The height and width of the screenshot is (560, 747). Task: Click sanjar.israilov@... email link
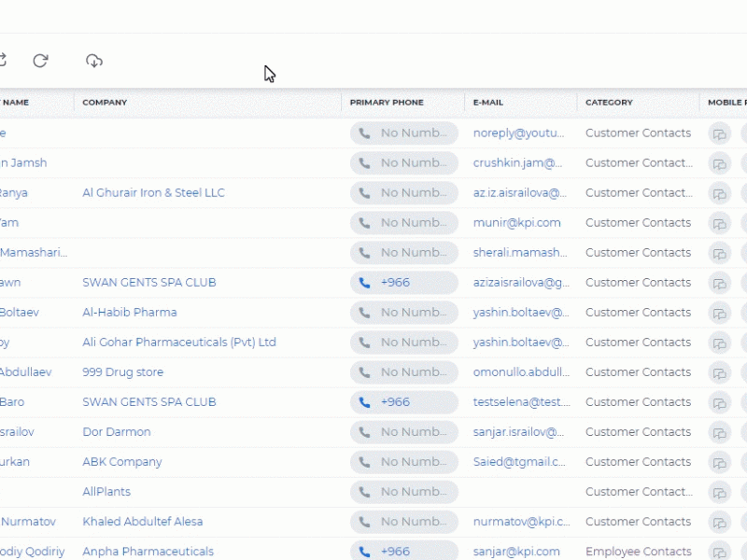(x=519, y=432)
